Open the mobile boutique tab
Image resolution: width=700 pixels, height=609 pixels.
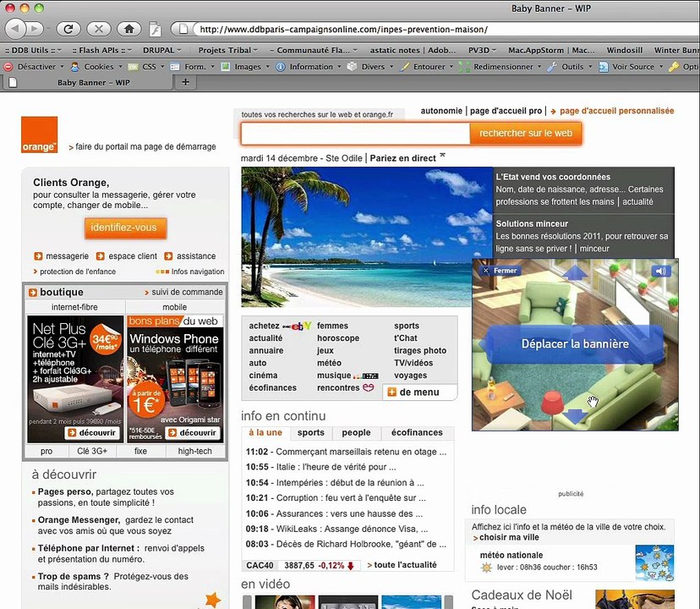coord(174,307)
